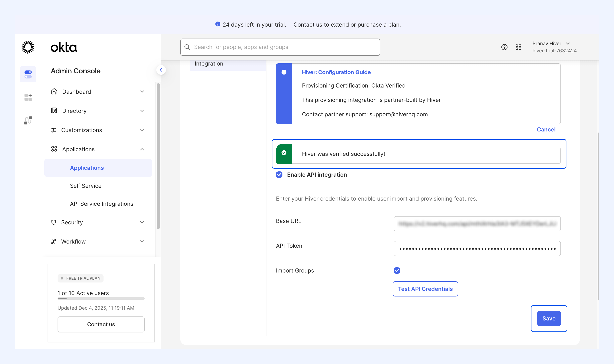The image size is (614, 364).
Task: Click the Customizations sliders icon
Action: 54,130
